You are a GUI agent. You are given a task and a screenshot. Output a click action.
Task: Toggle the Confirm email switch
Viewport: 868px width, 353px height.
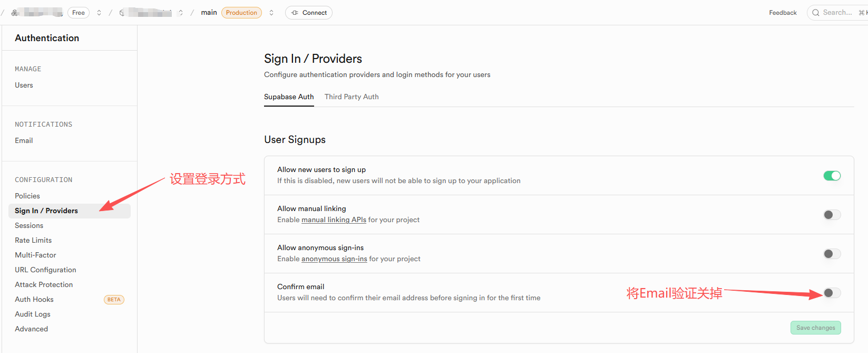832,293
